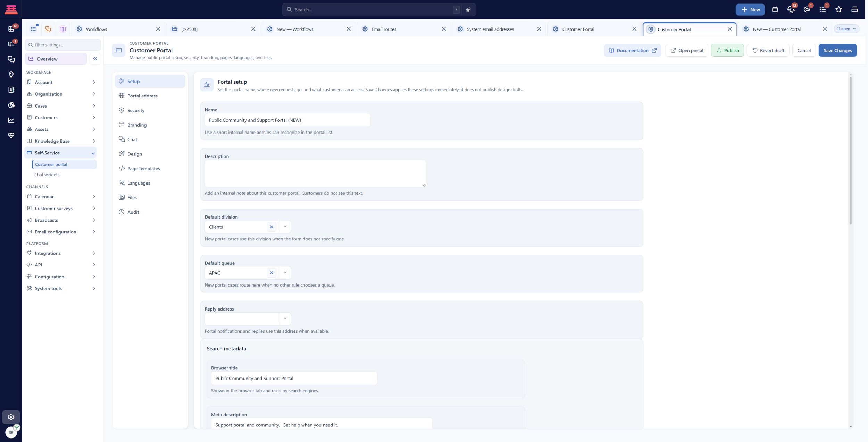This screenshot has width=868, height=442.
Task: Click the Filter settings search field
Action: click(63, 45)
